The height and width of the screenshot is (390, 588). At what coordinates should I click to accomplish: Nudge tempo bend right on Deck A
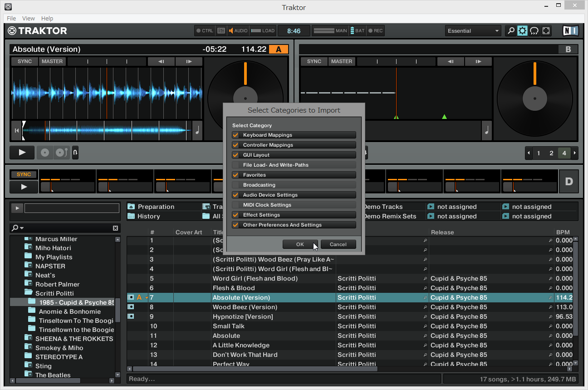pyautogui.click(x=189, y=61)
